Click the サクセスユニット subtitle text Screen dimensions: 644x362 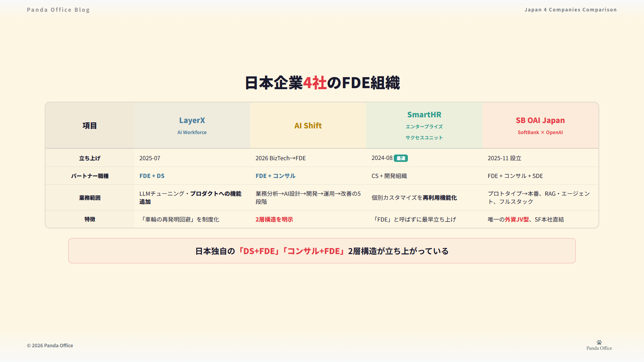[x=424, y=138]
